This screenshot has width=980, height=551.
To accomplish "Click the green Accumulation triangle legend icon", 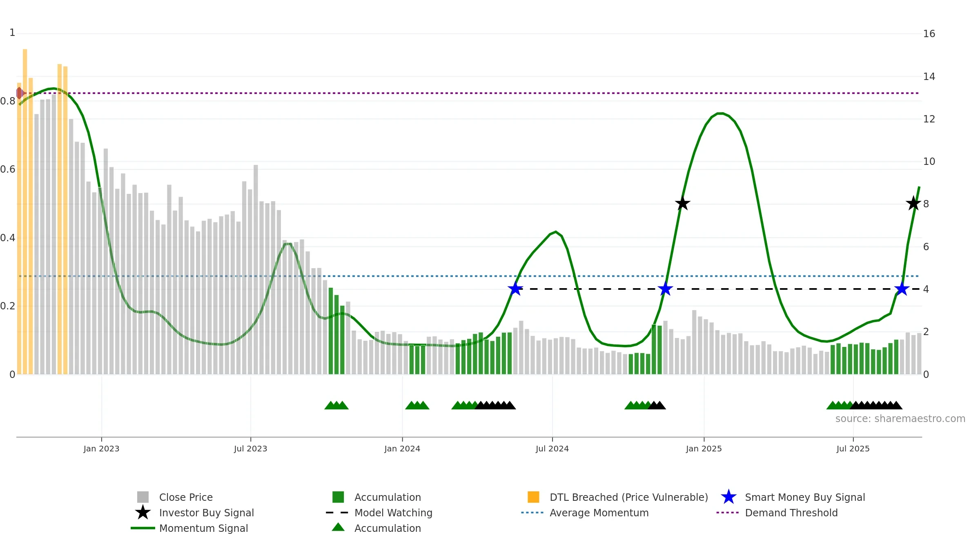I will coord(338,527).
